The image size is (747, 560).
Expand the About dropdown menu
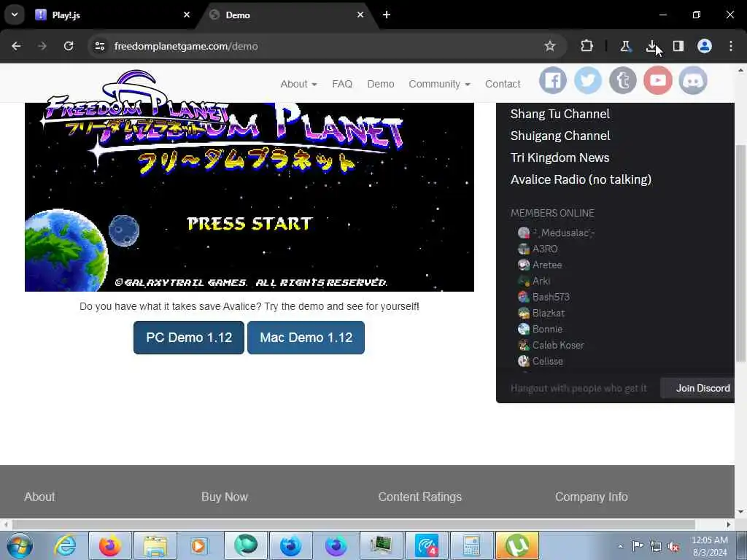[298, 84]
